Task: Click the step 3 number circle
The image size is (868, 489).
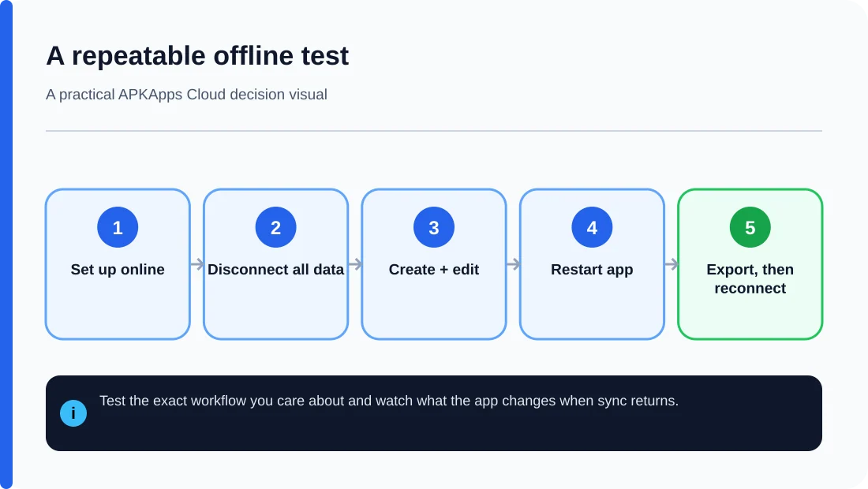Action: click(434, 227)
